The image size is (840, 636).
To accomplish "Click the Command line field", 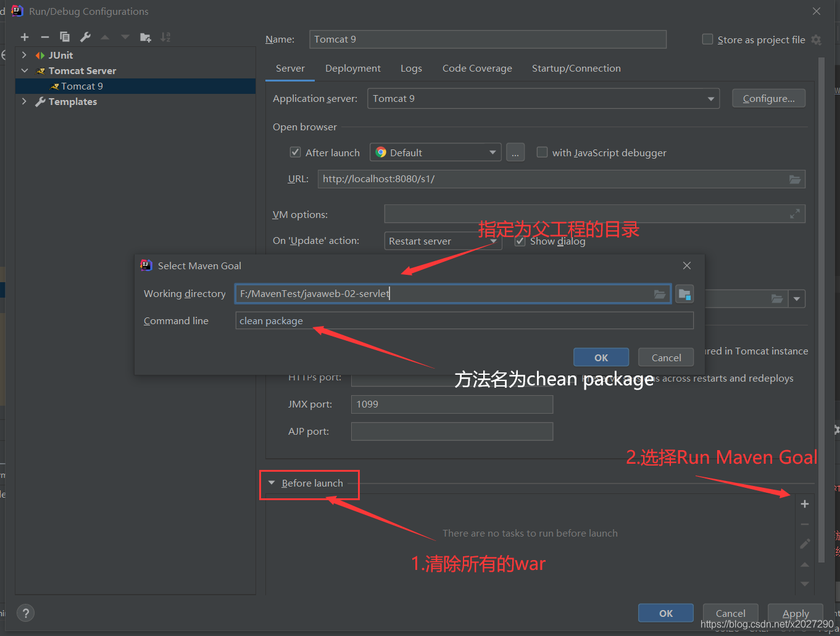I will point(464,320).
